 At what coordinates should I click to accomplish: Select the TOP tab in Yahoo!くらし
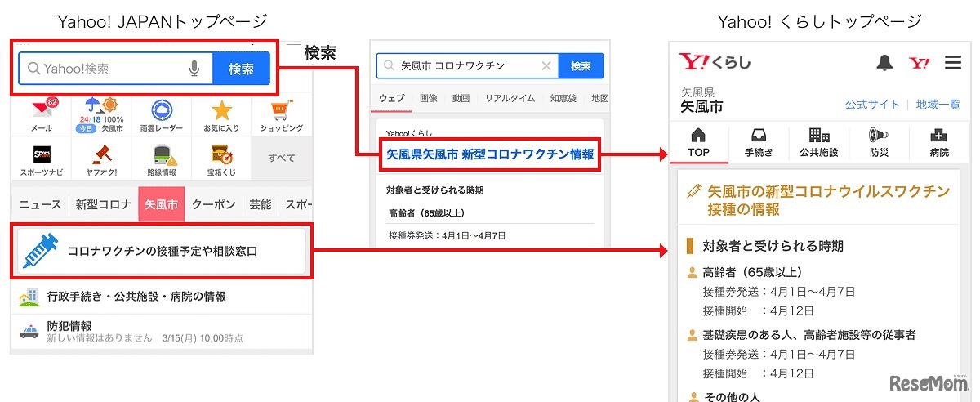698,143
